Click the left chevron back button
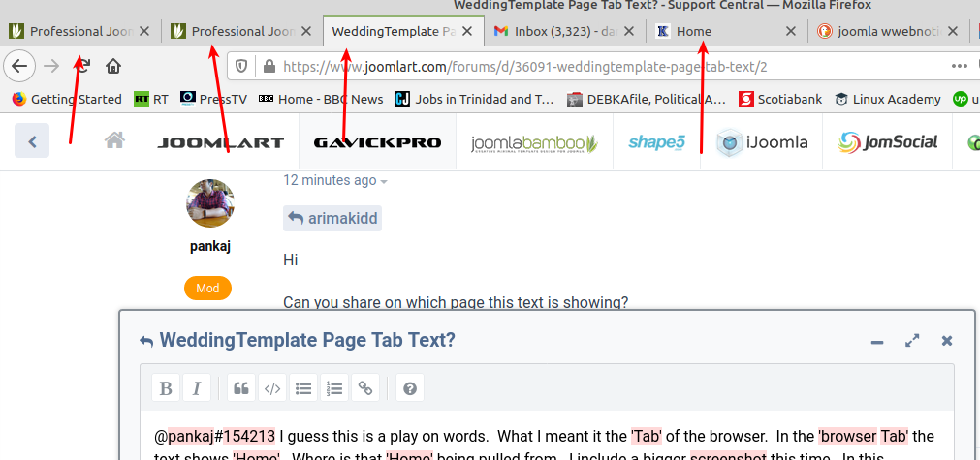Image resolution: width=980 pixels, height=460 pixels. click(x=32, y=141)
